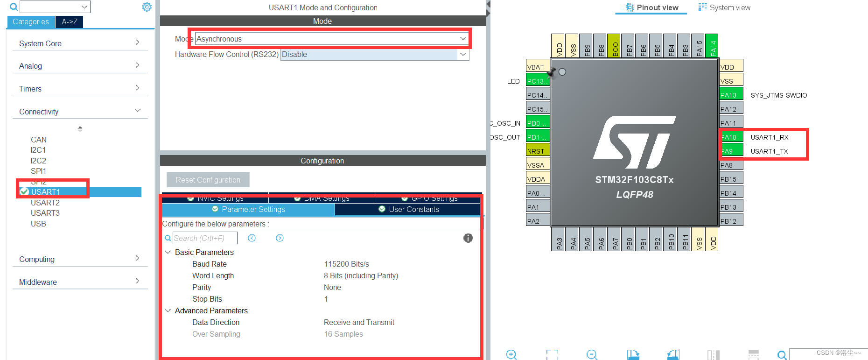Viewport: 868px width, 360px height.
Task: Go to the previous parameter search result
Action: click(252, 238)
